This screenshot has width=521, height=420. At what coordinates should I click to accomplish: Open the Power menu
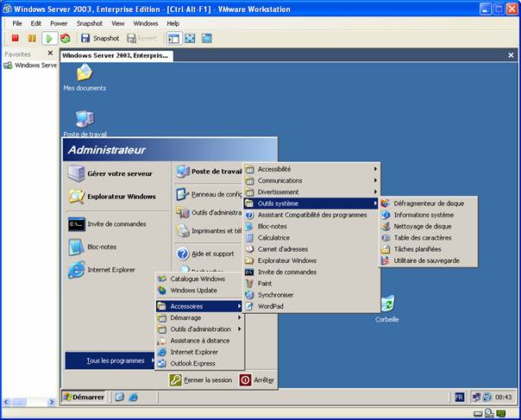[x=59, y=23]
